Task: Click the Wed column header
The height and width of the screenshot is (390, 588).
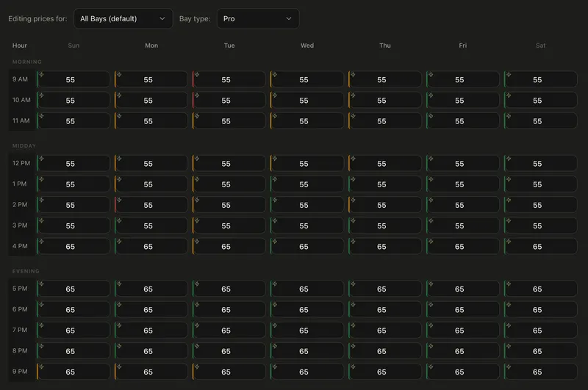Action: click(307, 46)
